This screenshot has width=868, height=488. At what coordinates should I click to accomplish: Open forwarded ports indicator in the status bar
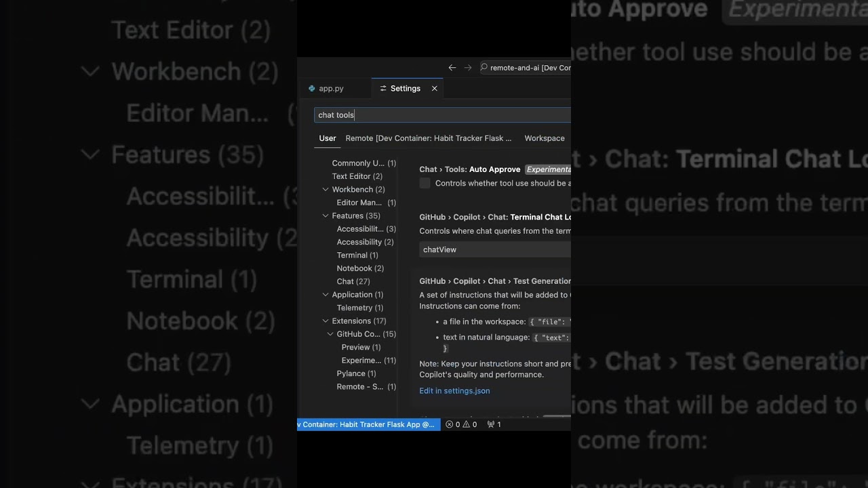pyautogui.click(x=494, y=424)
